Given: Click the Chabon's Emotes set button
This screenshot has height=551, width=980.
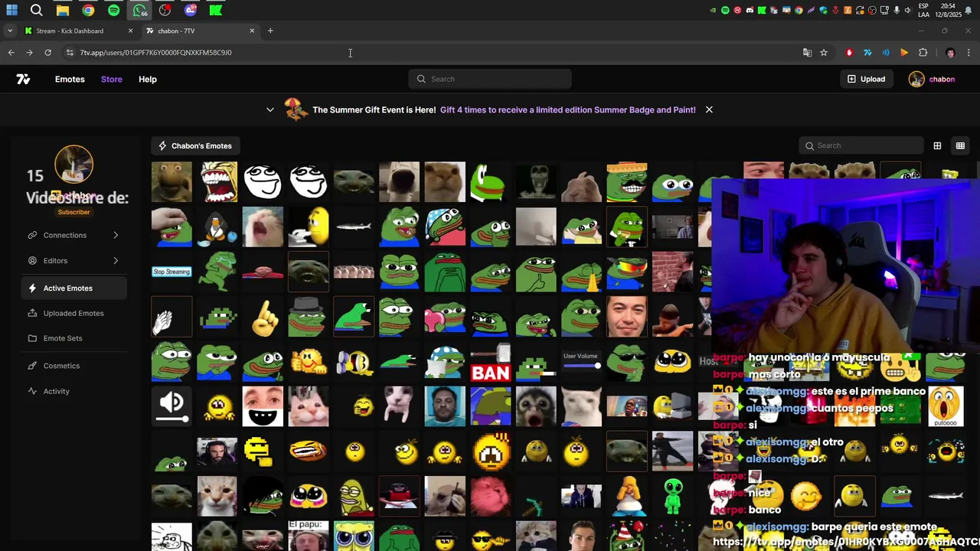Looking at the screenshot, I should click(195, 145).
